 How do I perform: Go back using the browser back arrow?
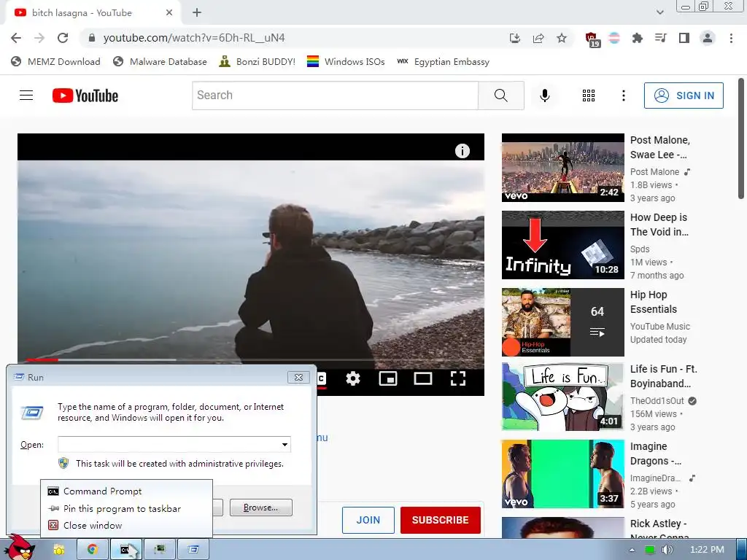coord(16,38)
